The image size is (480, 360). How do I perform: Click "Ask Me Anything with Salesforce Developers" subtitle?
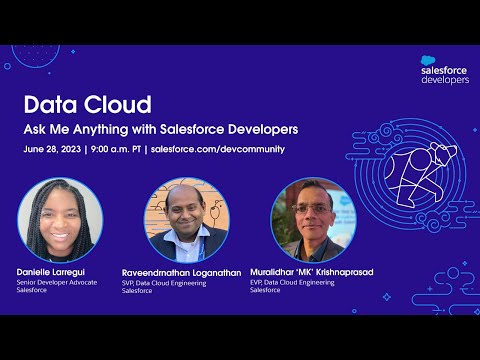coord(161,129)
